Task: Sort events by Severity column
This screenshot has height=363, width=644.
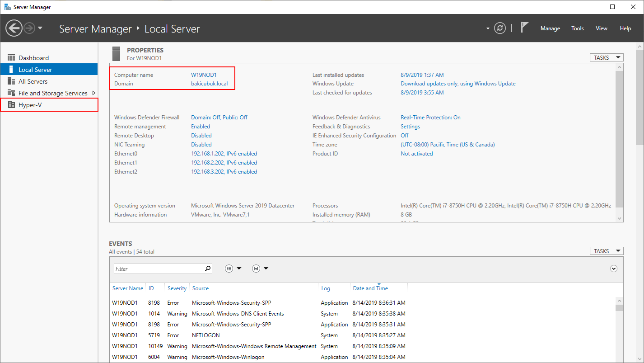Action: tap(177, 288)
